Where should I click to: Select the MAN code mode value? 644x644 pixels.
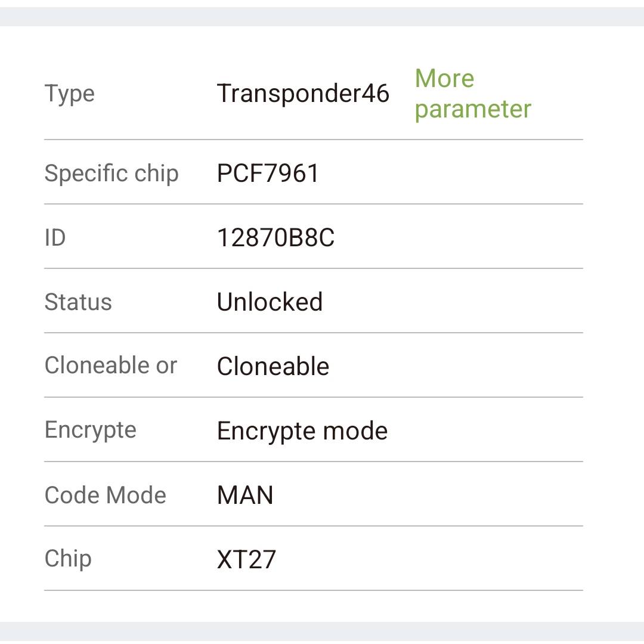pyautogui.click(x=245, y=495)
